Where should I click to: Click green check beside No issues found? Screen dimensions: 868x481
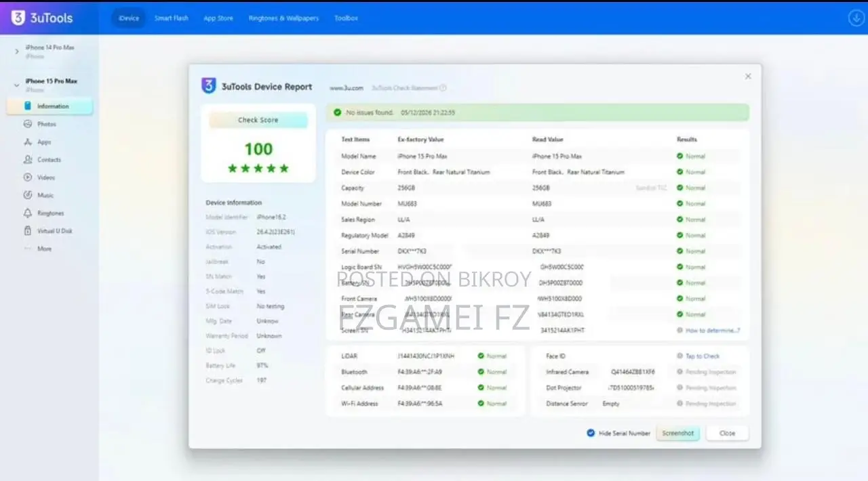pyautogui.click(x=337, y=112)
